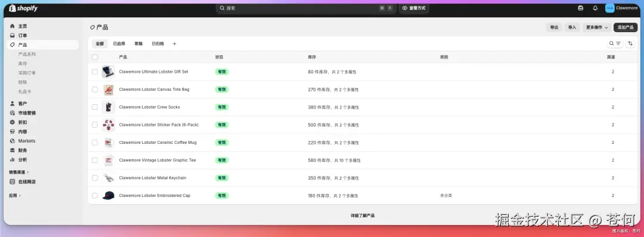
Task: Switch to the 全部 tab
Action: click(100, 44)
